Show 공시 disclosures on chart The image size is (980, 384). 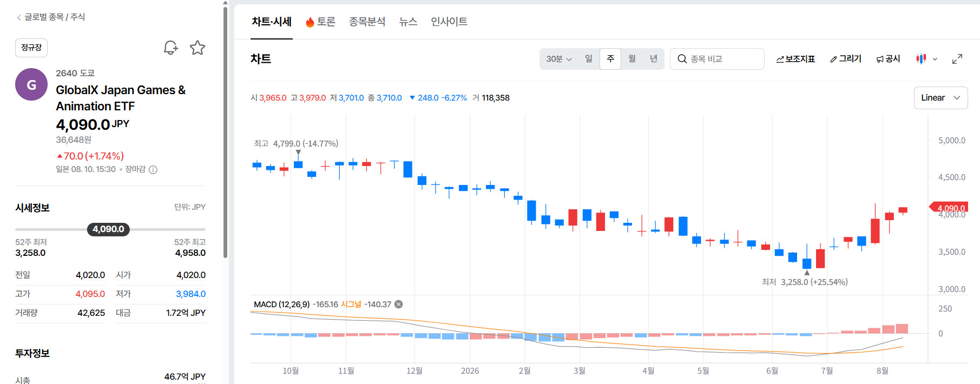click(x=888, y=58)
